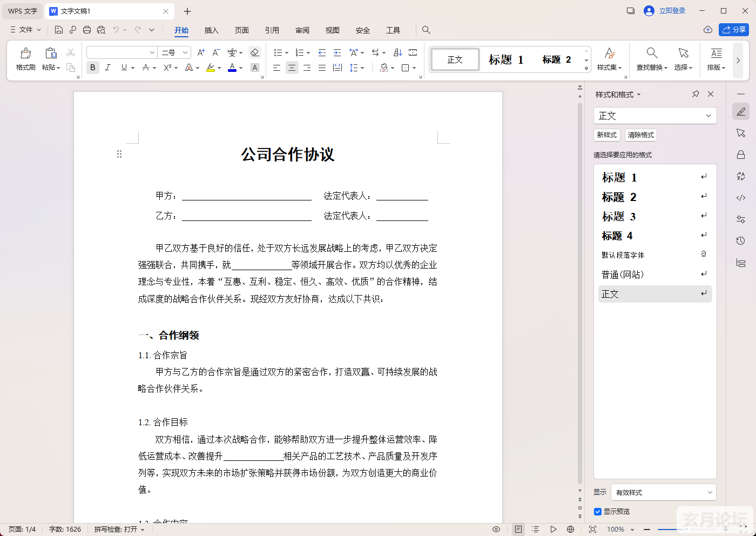Screen dimensions: 756x536
Task: Justify paragraph text
Action: 322,68
